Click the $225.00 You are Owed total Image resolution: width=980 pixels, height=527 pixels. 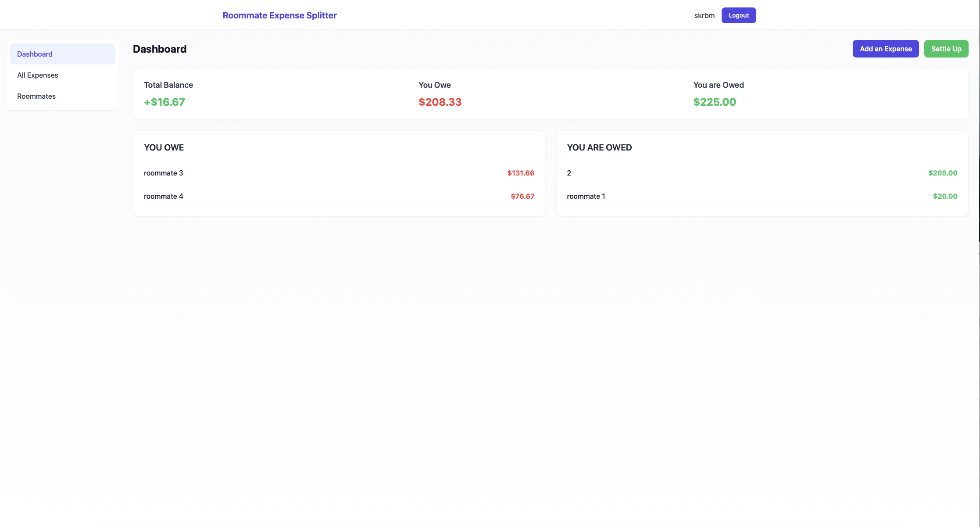click(x=715, y=102)
